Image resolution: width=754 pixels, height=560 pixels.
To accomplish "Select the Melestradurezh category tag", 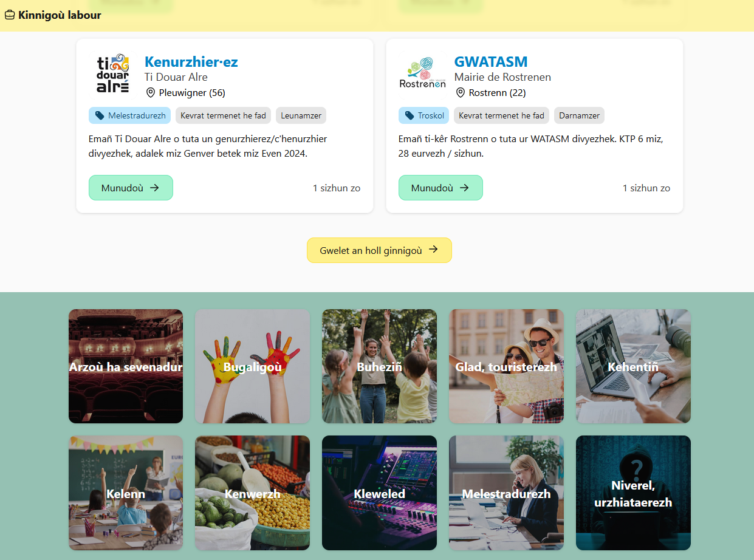I will tap(129, 115).
